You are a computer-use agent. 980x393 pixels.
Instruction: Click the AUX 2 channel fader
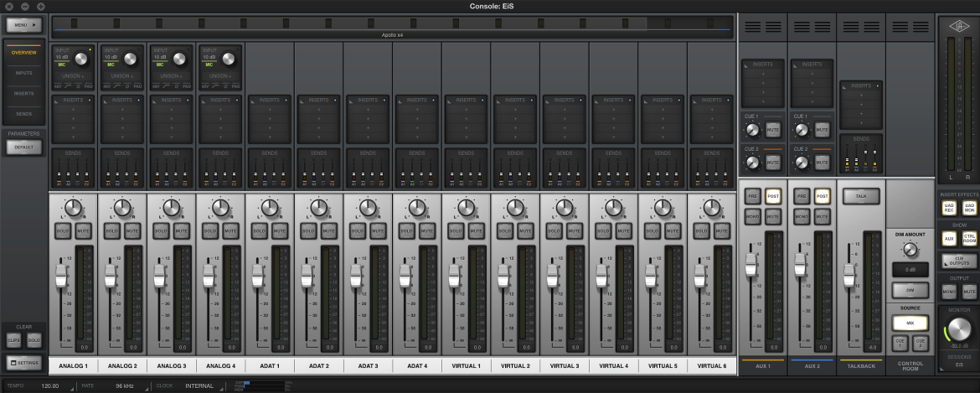pos(800,264)
